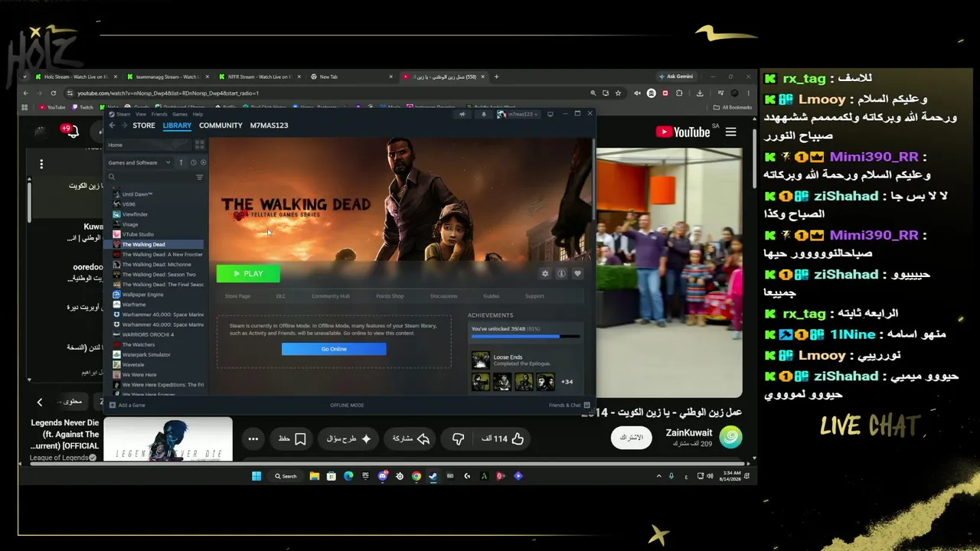
Task: Open Points Shop game tab
Action: click(x=390, y=296)
